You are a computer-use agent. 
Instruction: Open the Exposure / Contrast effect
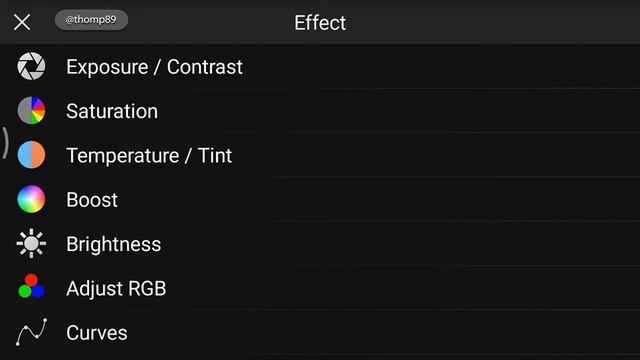(x=154, y=67)
